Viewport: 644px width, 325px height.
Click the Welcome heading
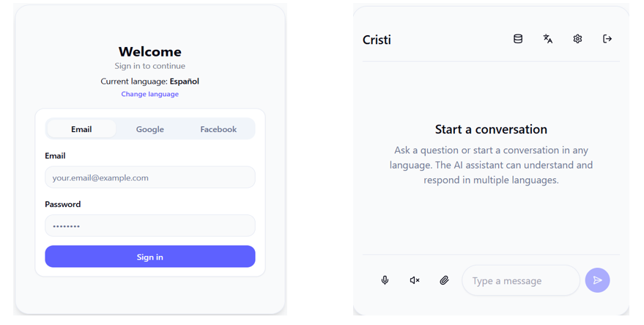pyautogui.click(x=150, y=51)
